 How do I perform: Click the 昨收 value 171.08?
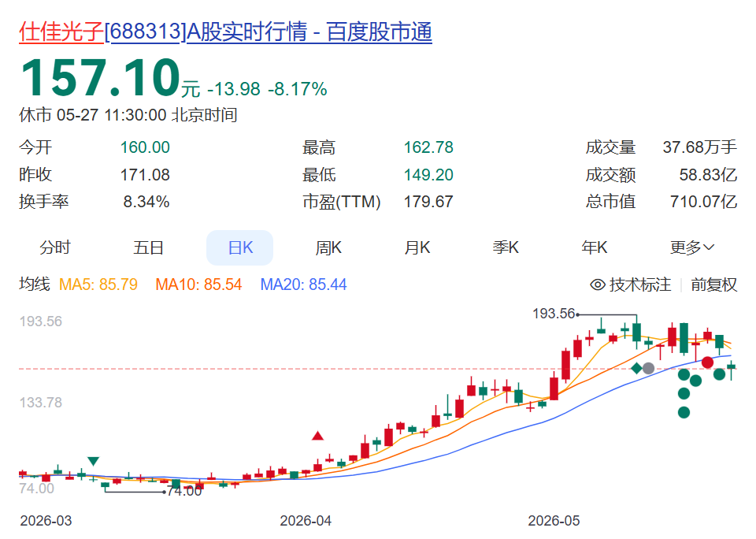pyautogui.click(x=145, y=175)
